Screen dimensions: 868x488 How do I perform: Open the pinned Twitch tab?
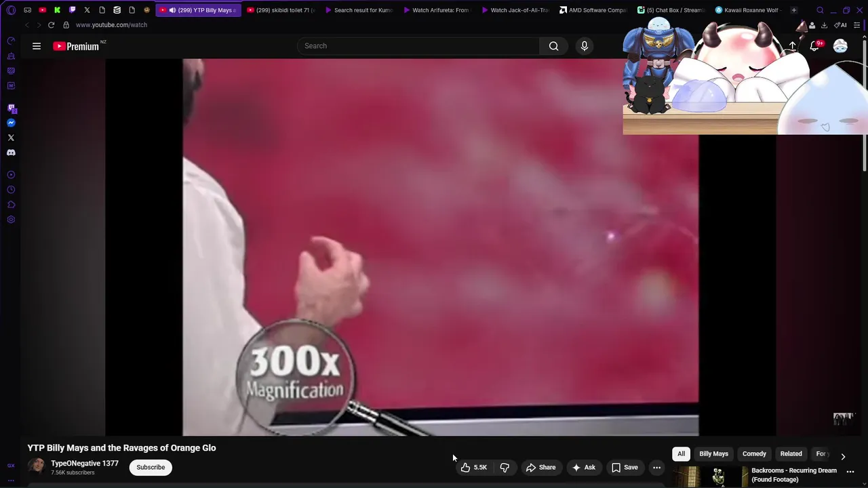(x=72, y=10)
